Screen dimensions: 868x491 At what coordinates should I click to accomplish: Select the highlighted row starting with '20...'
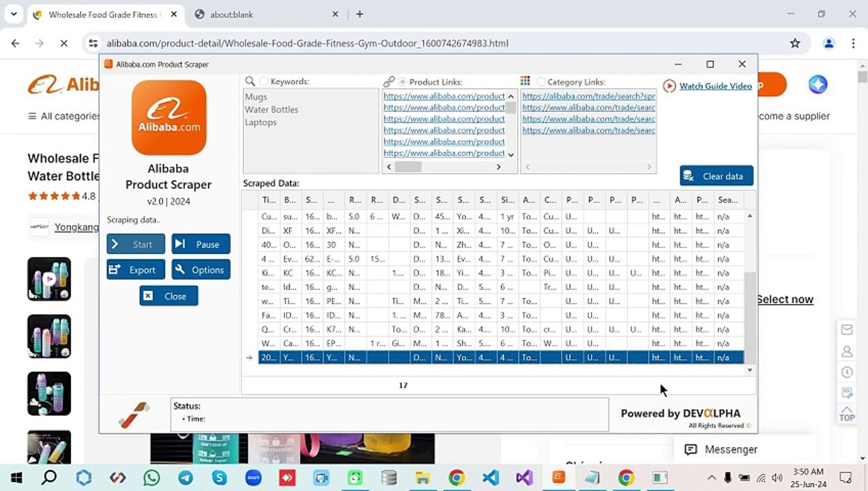tap(501, 357)
